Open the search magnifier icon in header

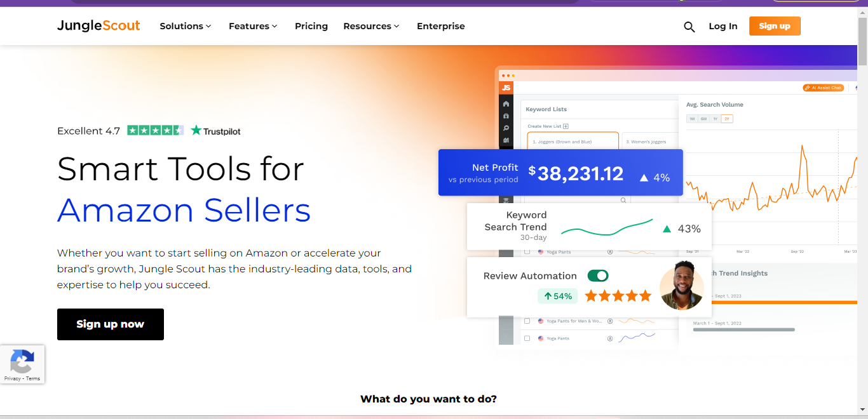(689, 27)
